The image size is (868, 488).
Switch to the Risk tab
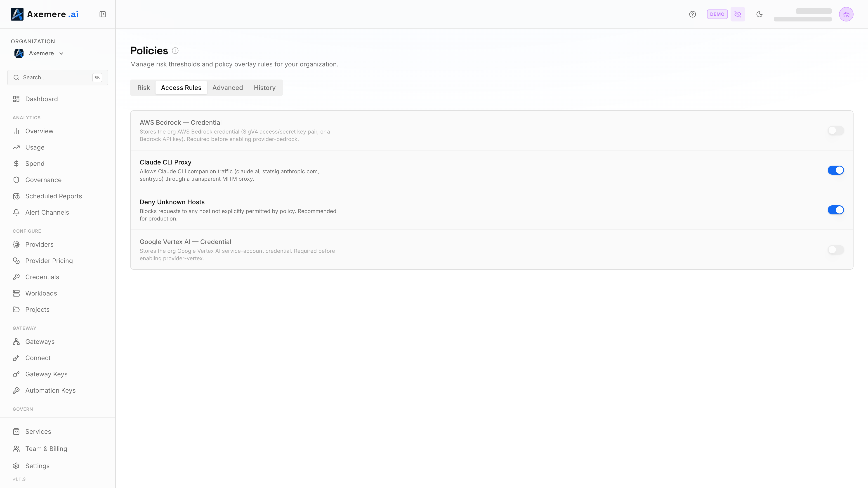tap(144, 88)
